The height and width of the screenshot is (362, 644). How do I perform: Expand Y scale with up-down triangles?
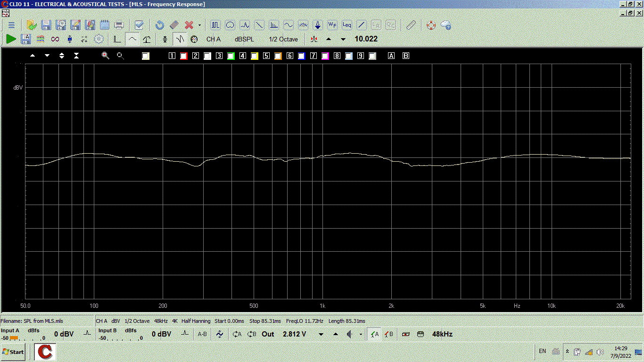62,56
